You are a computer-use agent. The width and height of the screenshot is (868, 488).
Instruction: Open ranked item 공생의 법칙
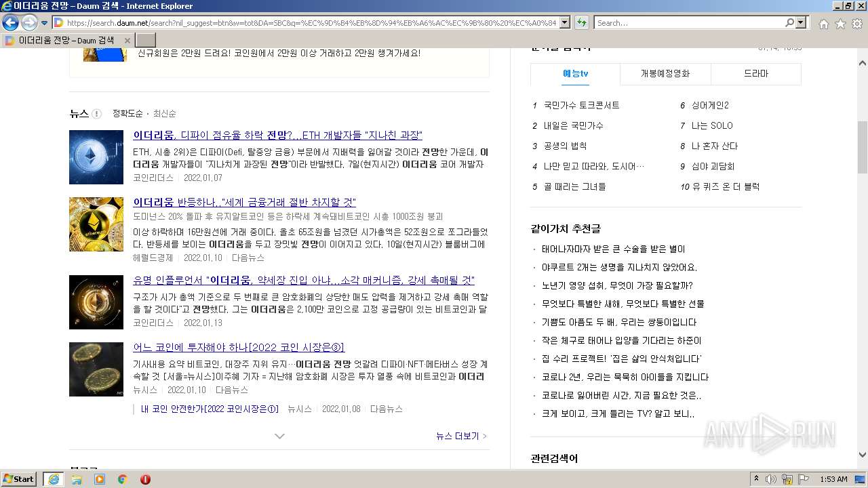pyautogui.click(x=565, y=146)
